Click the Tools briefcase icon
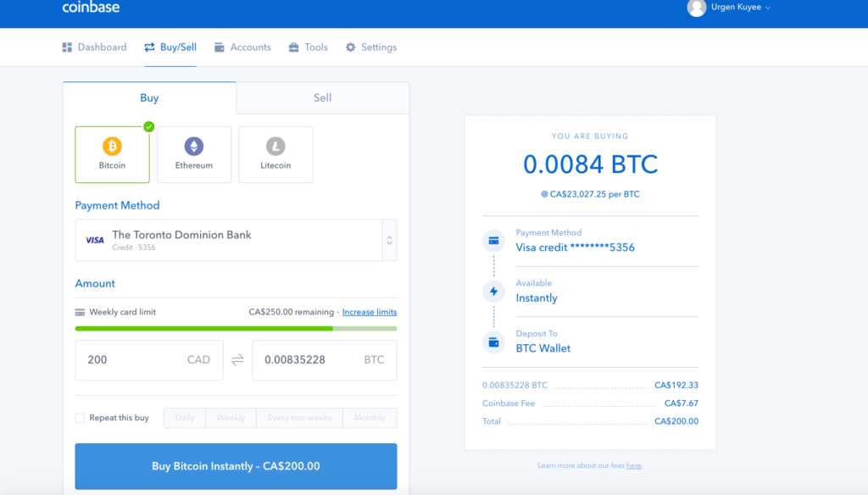The image size is (868, 495). pos(293,47)
